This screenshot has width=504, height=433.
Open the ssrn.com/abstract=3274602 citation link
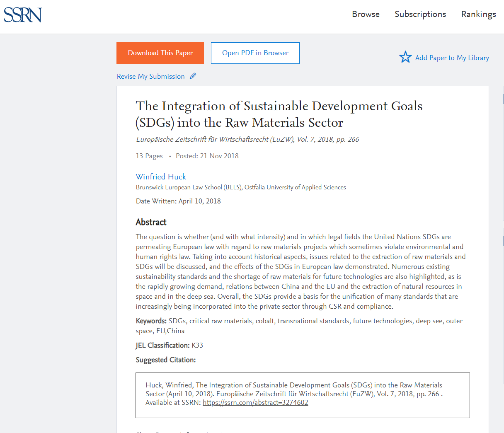click(x=255, y=402)
